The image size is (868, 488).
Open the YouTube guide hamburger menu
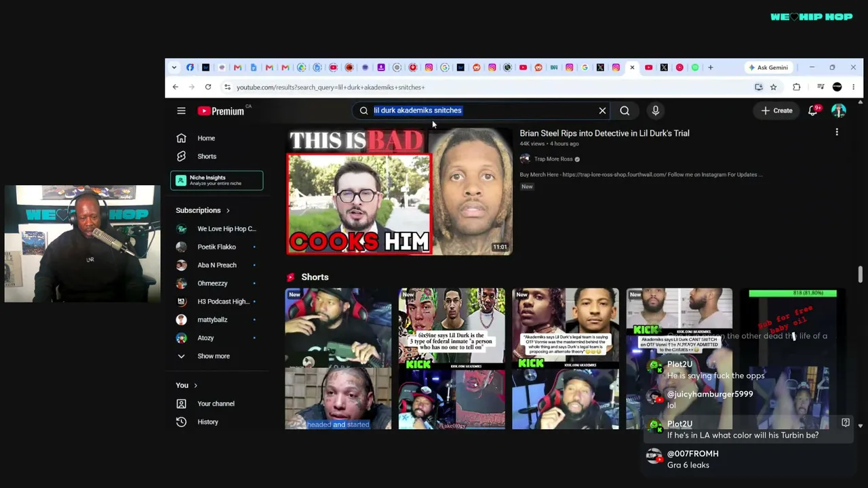tap(181, 110)
